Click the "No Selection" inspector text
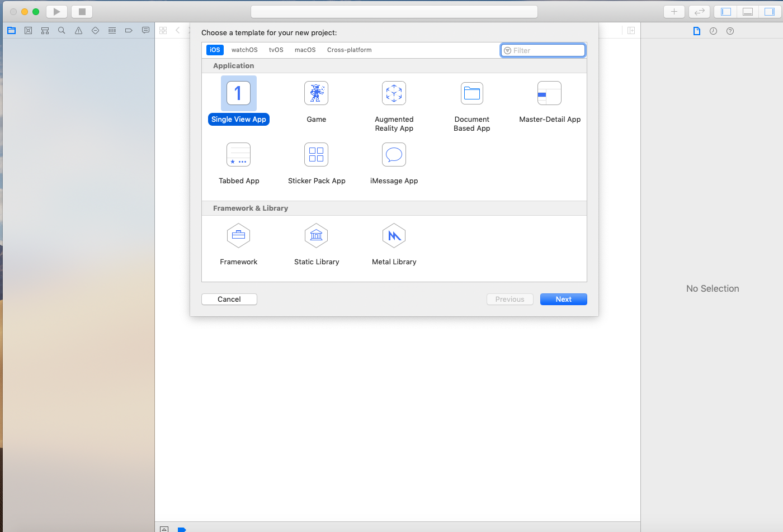This screenshot has width=783, height=532. [713, 289]
